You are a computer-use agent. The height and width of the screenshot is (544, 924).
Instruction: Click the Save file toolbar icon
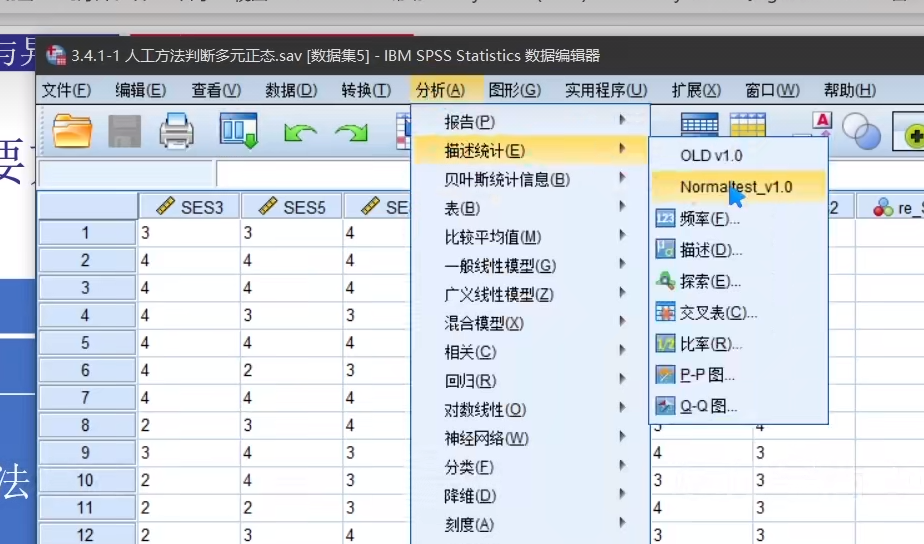tap(124, 131)
